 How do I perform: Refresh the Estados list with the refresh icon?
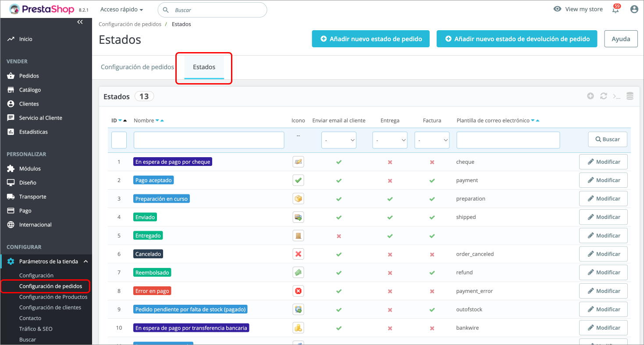coord(604,95)
